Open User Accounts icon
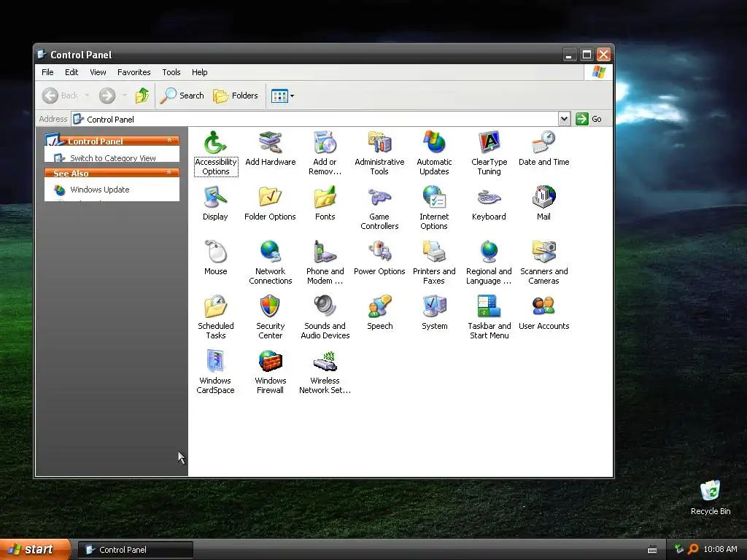This screenshot has height=560, width=747. (x=543, y=307)
